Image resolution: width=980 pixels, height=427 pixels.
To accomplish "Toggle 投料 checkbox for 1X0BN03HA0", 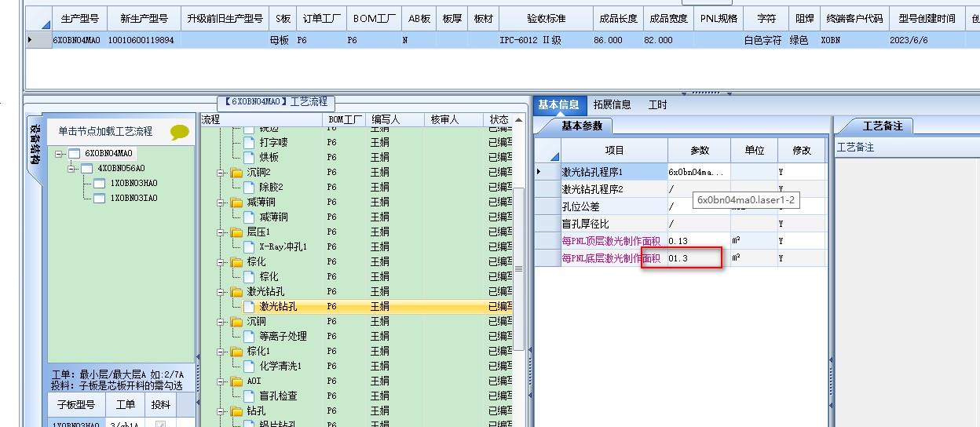I will click(160, 424).
